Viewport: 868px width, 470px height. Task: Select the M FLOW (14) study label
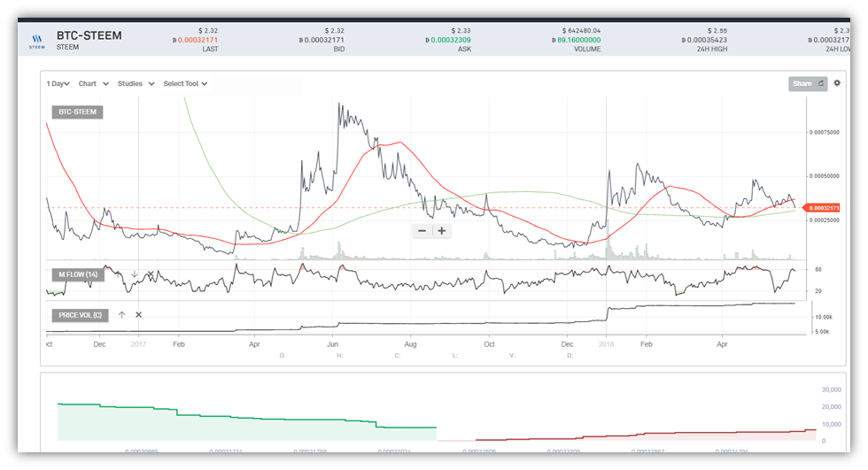click(x=78, y=274)
